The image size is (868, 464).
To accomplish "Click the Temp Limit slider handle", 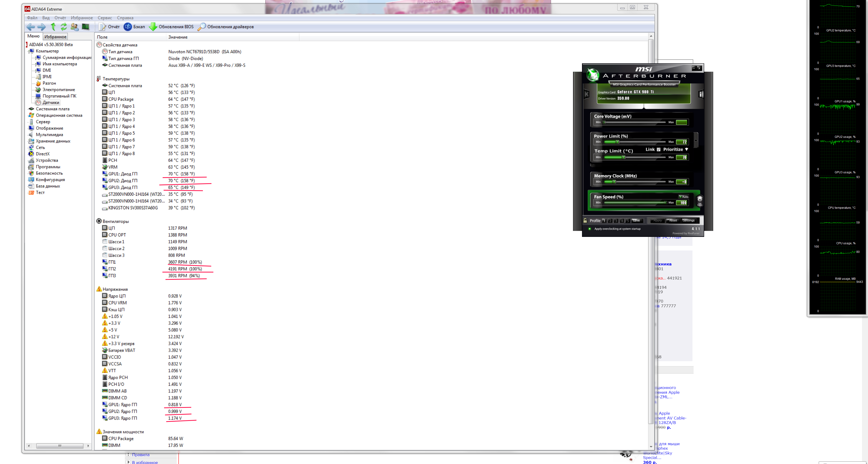I will 624,157.
